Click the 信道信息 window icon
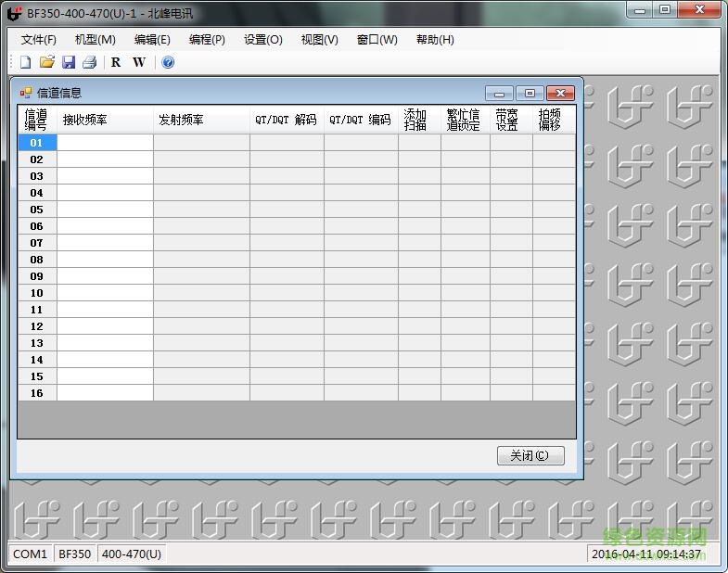 pos(26,93)
